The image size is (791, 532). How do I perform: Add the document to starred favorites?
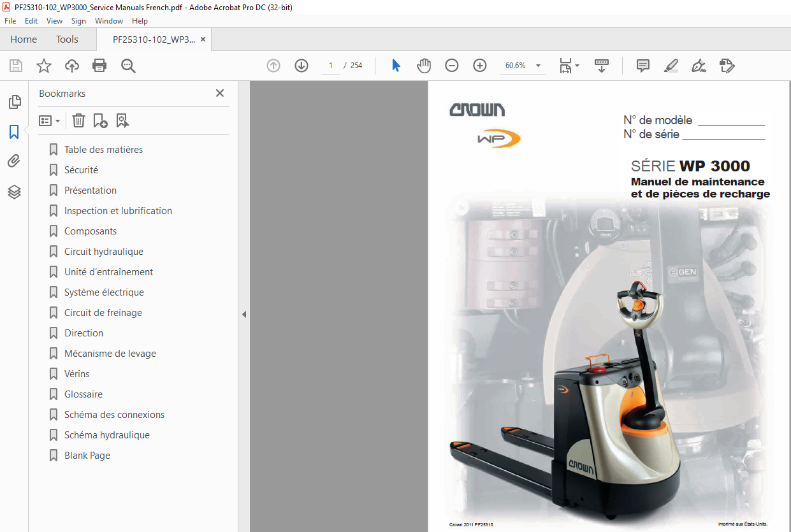44,66
